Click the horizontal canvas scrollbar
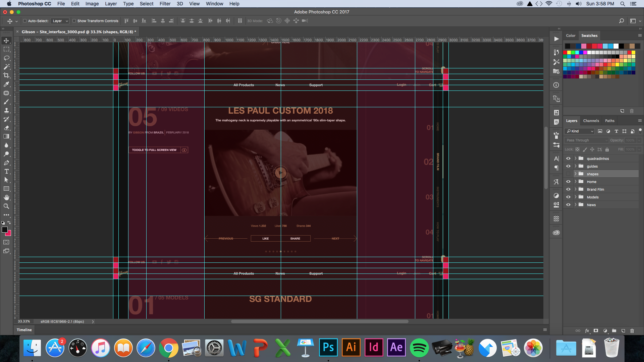The width and height of the screenshot is (644, 362). coord(319,321)
